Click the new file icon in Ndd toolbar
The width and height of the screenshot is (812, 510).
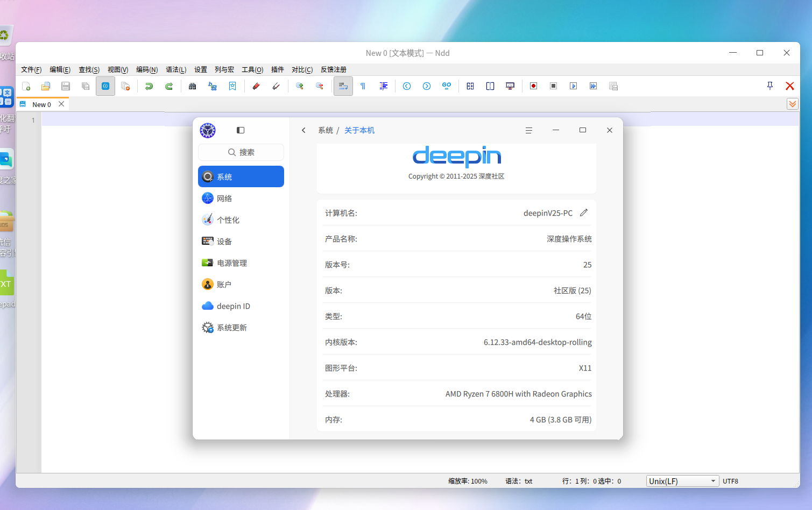point(26,86)
